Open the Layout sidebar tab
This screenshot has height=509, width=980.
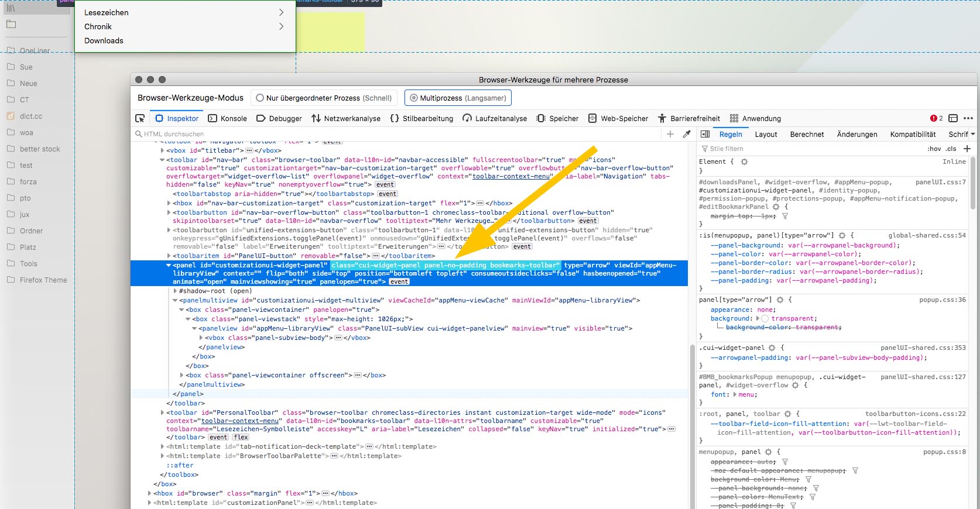tap(766, 134)
